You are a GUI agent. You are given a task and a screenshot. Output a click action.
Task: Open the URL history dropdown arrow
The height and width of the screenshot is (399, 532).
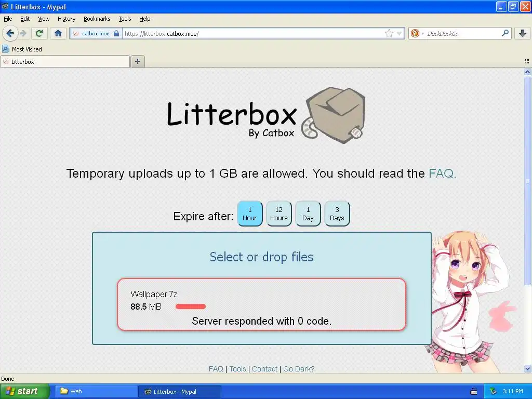coord(399,33)
